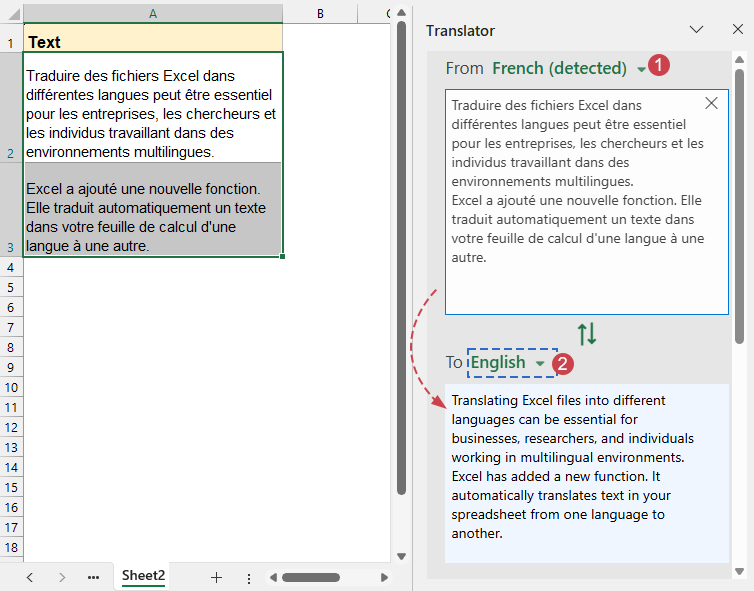Select column B header
Image resolution: width=754 pixels, height=591 pixels.
319,13
